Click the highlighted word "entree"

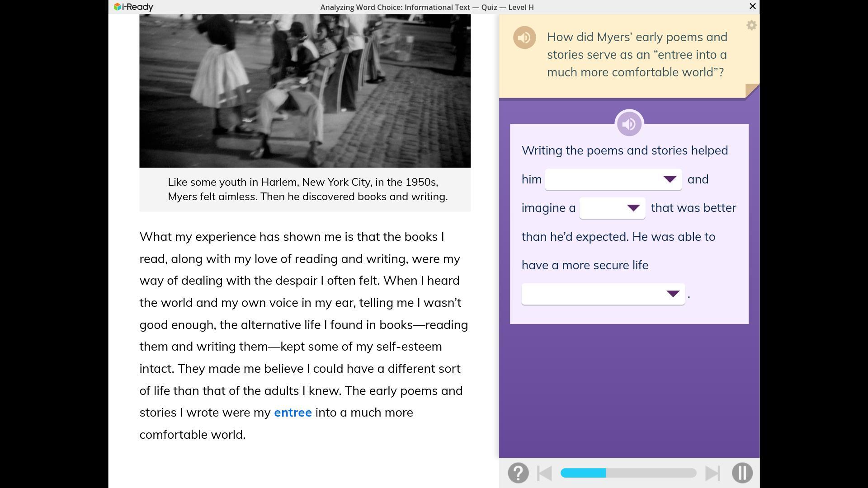[292, 413]
